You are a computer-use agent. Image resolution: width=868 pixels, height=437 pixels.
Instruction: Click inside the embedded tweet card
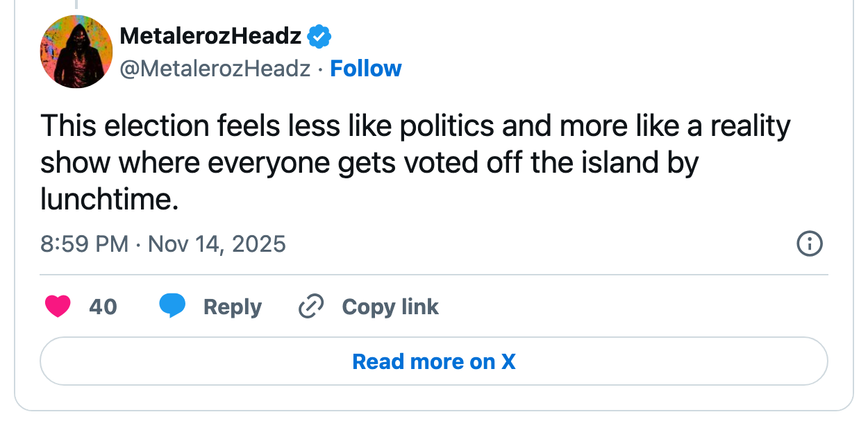point(434,208)
